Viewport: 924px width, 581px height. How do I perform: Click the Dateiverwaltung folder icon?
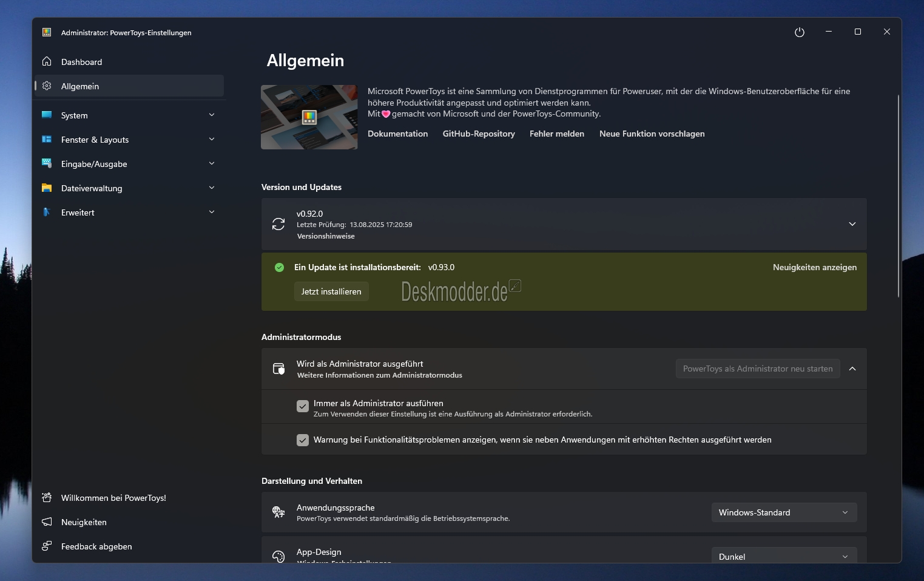point(47,188)
